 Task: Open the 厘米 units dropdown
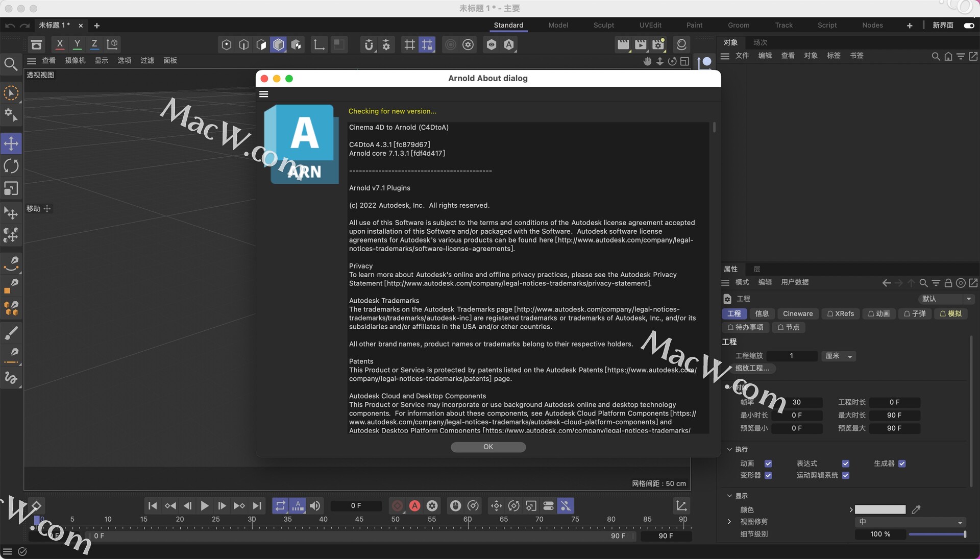pos(839,356)
